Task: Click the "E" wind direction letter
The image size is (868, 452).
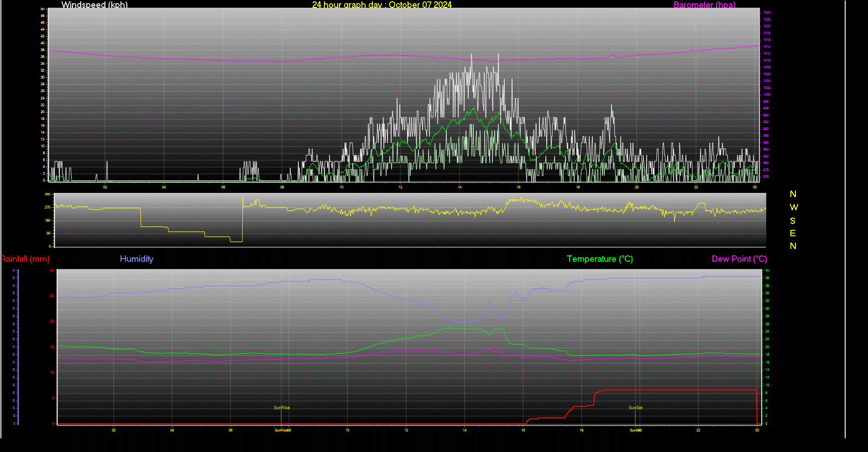Action: click(793, 234)
